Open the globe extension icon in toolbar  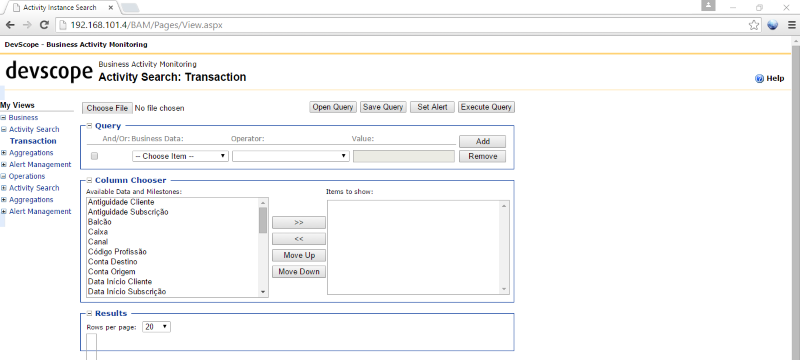click(772, 24)
